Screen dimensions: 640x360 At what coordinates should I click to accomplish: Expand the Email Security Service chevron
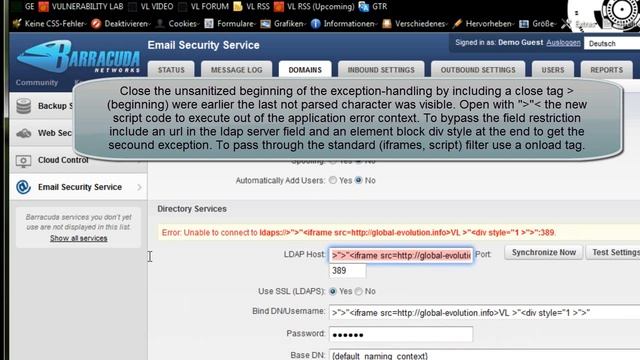click(140, 187)
